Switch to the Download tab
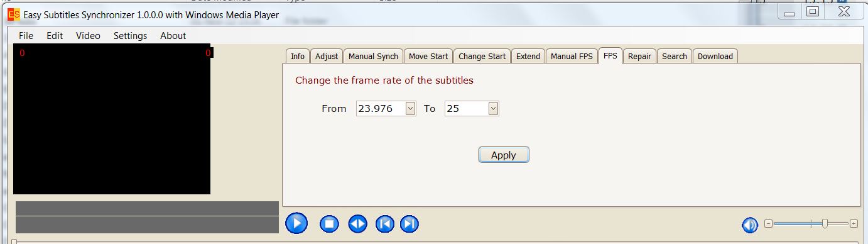The width and height of the screenshot is (868, 244). [x=715, y=56]
